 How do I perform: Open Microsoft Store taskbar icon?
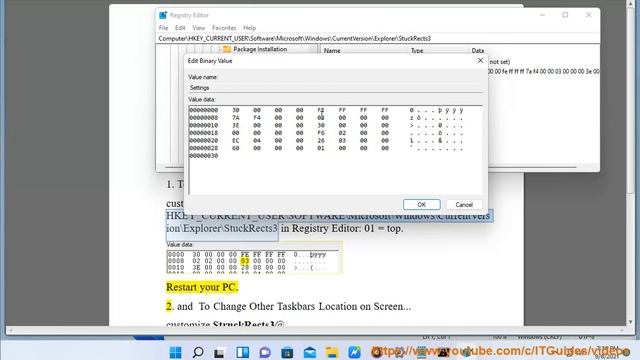click(287, 352)
